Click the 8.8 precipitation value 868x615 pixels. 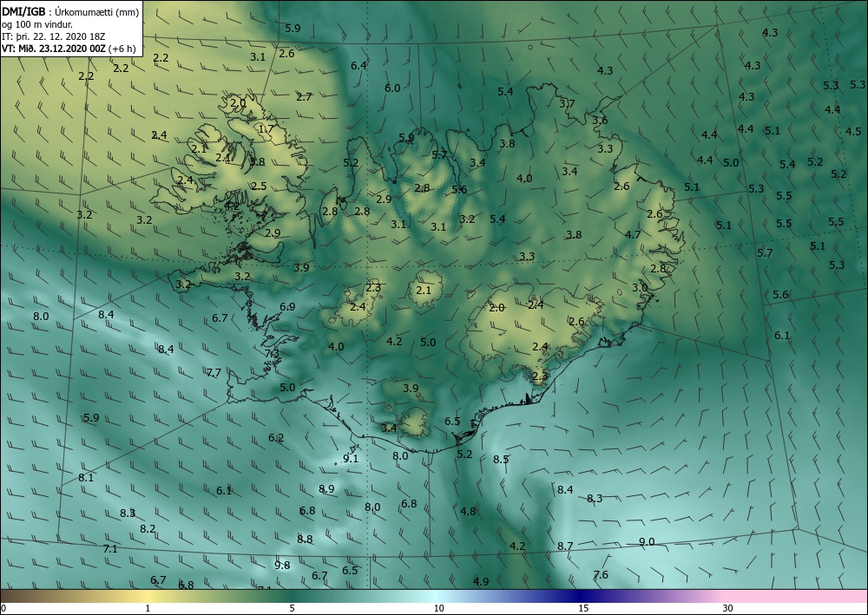point(305,539)
